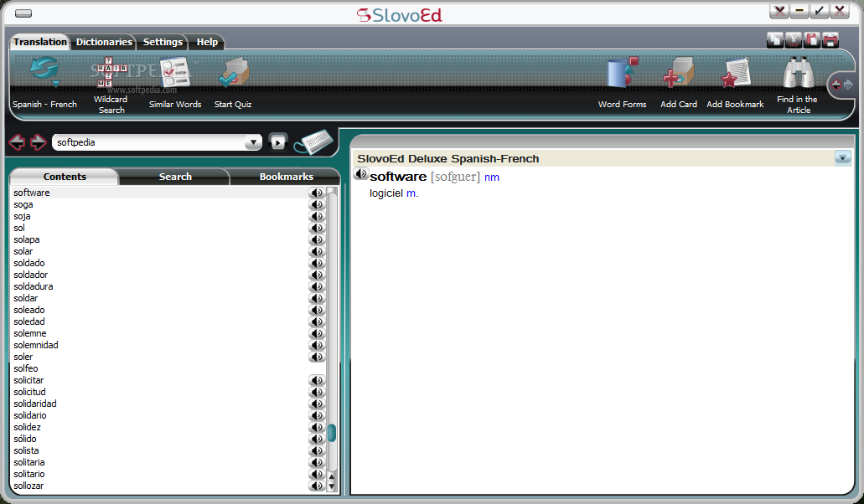This screenshot has height=504, width=864.
Task: Click the list scrollbar down arrow
Action: pos(331,486)
